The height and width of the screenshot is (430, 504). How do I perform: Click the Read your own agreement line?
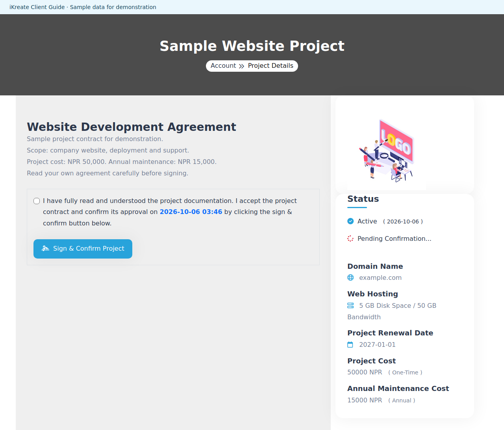(x=107, y=173)
